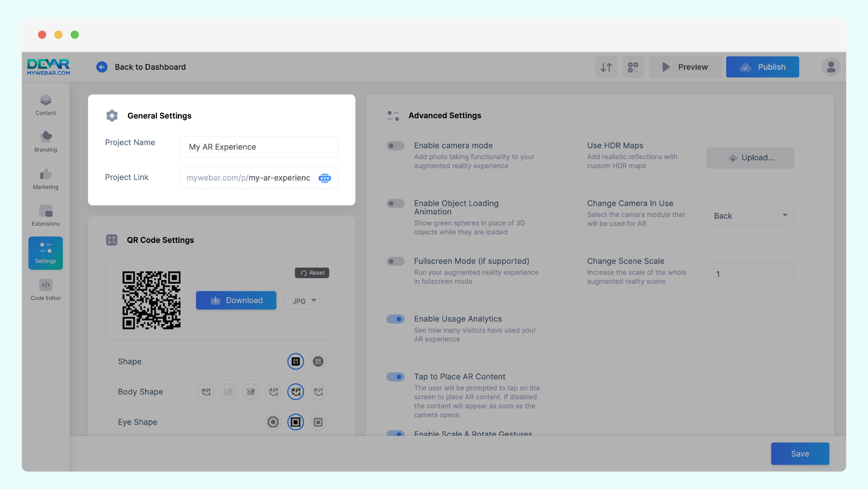Open the Branding sidebar tab

click(46, 141)
